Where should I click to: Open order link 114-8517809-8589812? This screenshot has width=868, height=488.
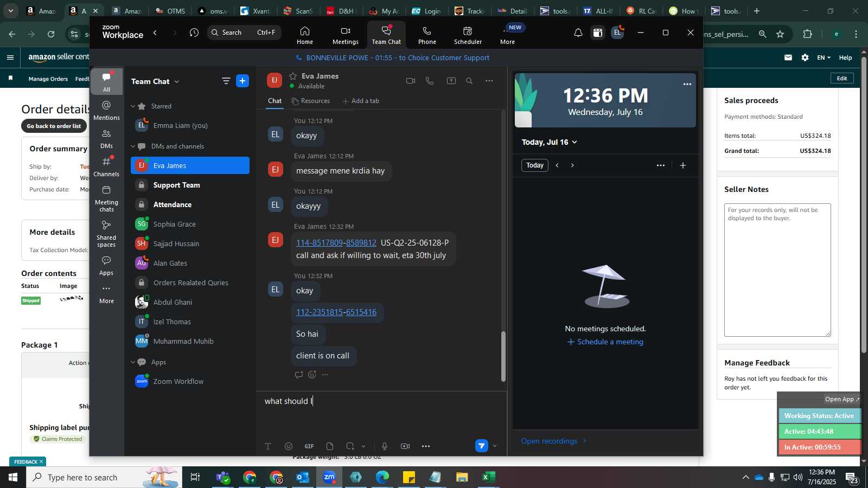point(336,243)
